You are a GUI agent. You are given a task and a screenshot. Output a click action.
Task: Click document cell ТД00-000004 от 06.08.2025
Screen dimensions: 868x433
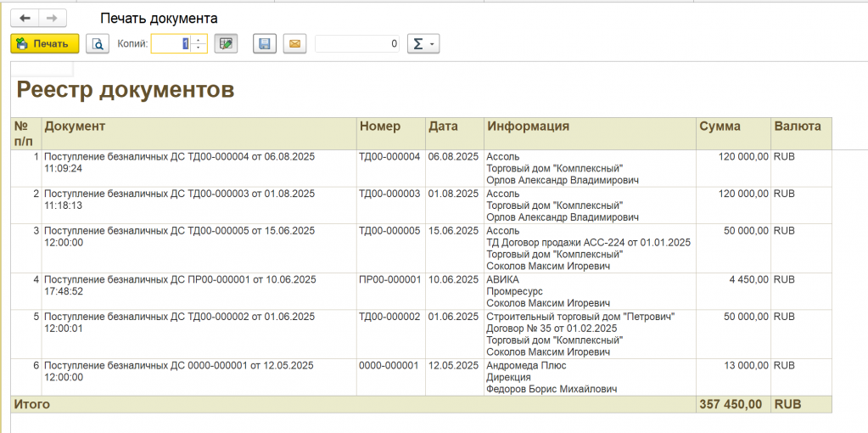tap(199, 168)
